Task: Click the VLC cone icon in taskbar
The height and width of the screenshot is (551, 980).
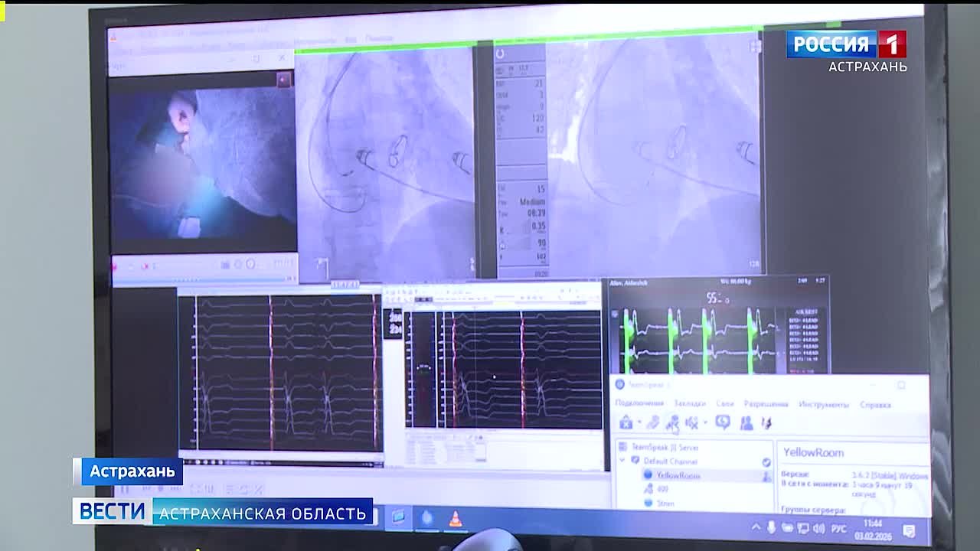Action: pos(455,519)
